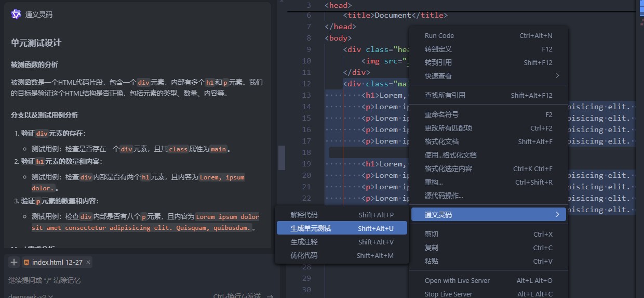Choose 生成单元测试 in submenu
The image size is (644, 298).
coord(342,228)
